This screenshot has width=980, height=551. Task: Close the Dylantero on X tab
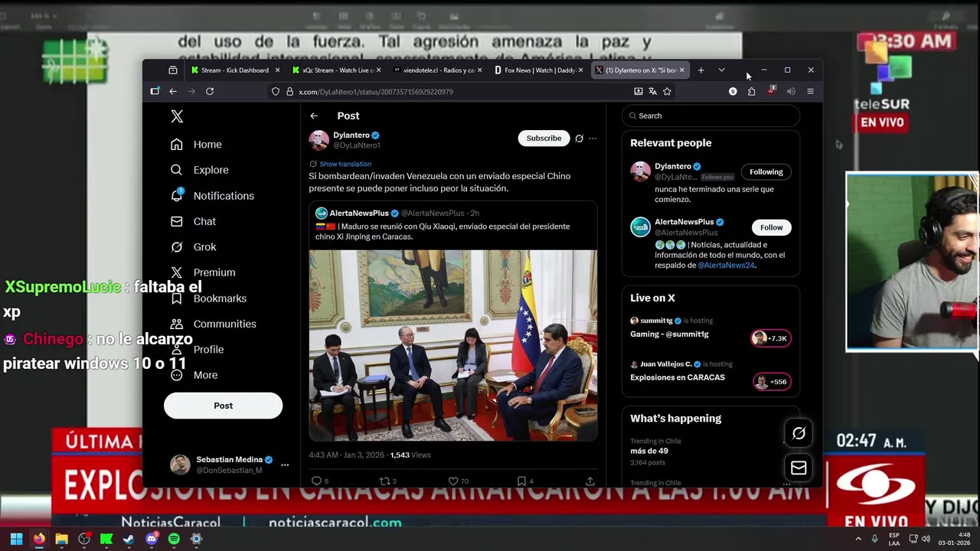tap(681, 70)
